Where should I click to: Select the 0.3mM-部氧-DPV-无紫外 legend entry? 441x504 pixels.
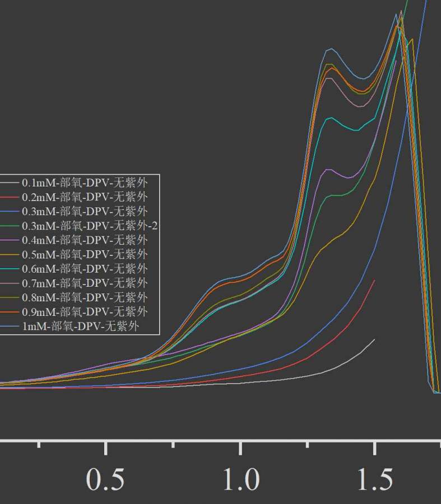84,211
